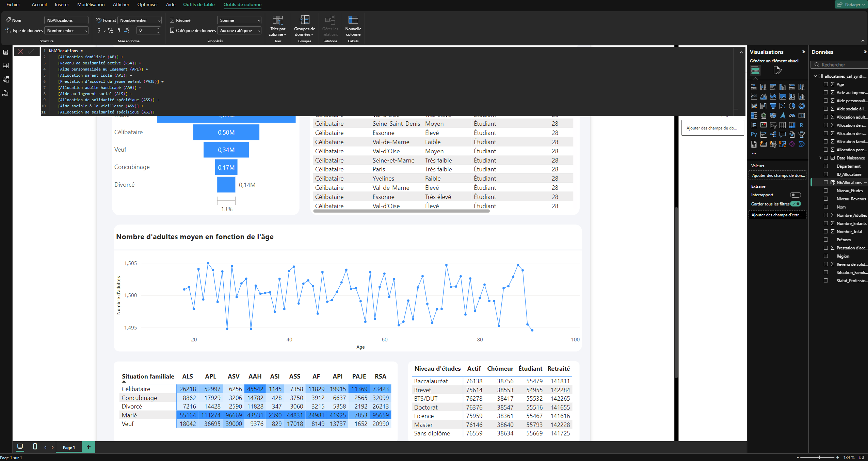
Task: Select the Scatter chart visual icon
Action: pos(783,106)
